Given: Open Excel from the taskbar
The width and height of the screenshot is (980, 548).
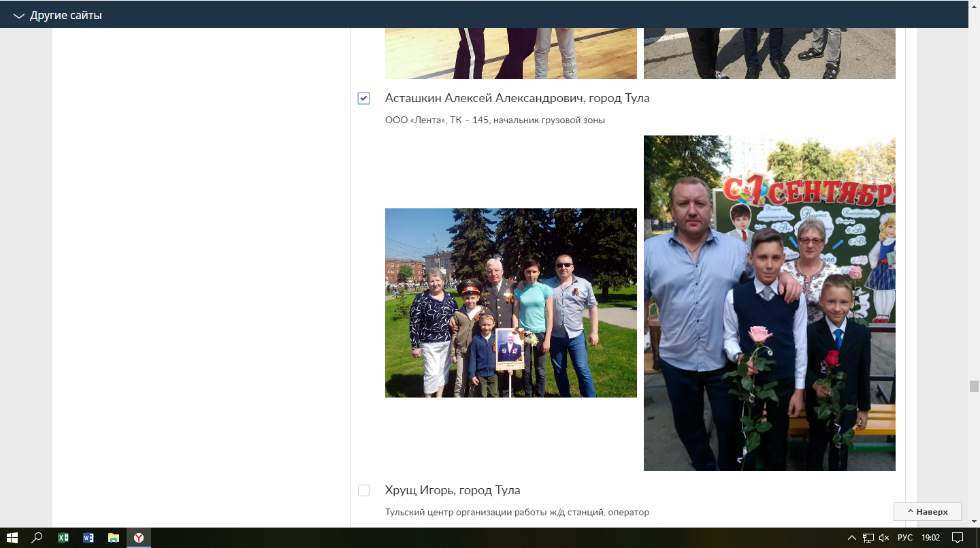Looking at the screenshot, I should point(63,537).
